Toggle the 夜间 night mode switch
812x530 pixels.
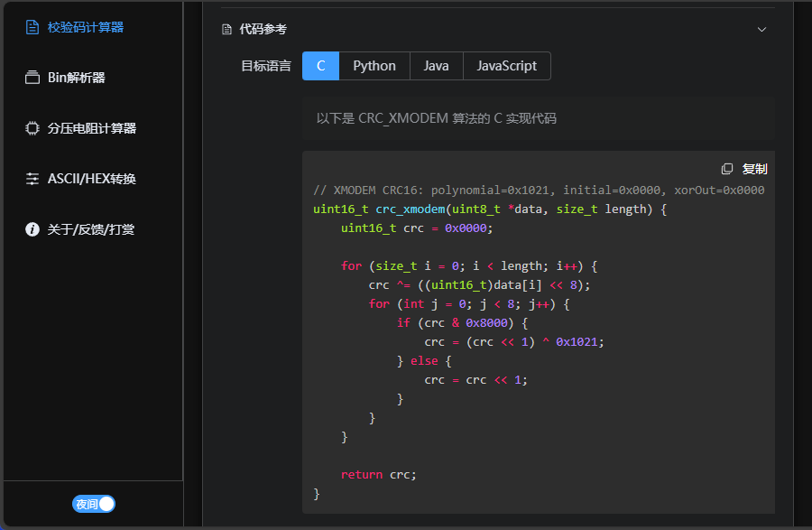click(x=94, y=504)
